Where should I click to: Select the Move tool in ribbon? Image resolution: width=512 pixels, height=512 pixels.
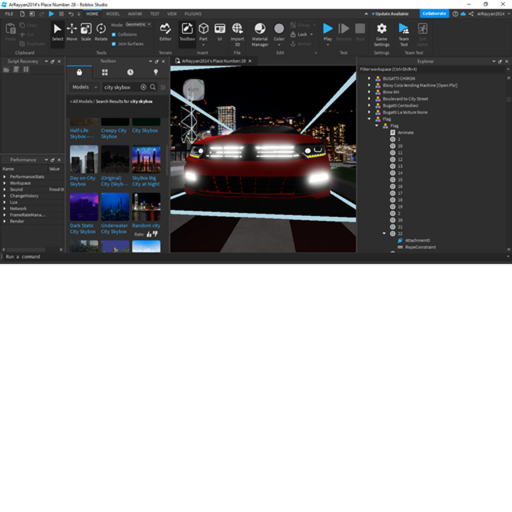click(72, 32)
